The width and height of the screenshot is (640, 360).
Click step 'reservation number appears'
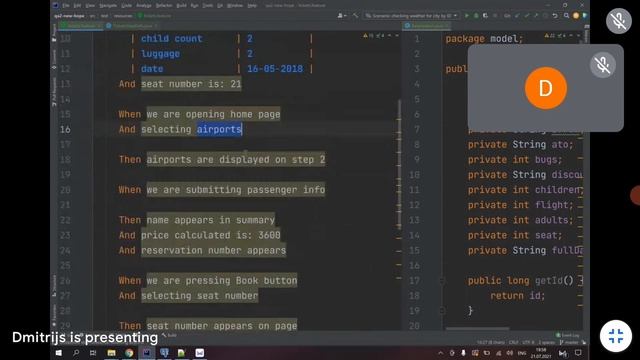point(213,250)
